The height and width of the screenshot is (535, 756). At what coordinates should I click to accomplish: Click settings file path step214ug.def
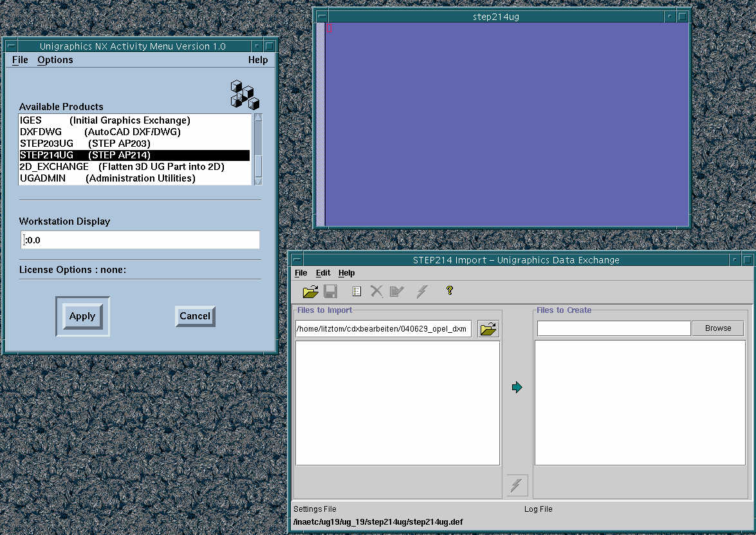click(x=378, y=522)
